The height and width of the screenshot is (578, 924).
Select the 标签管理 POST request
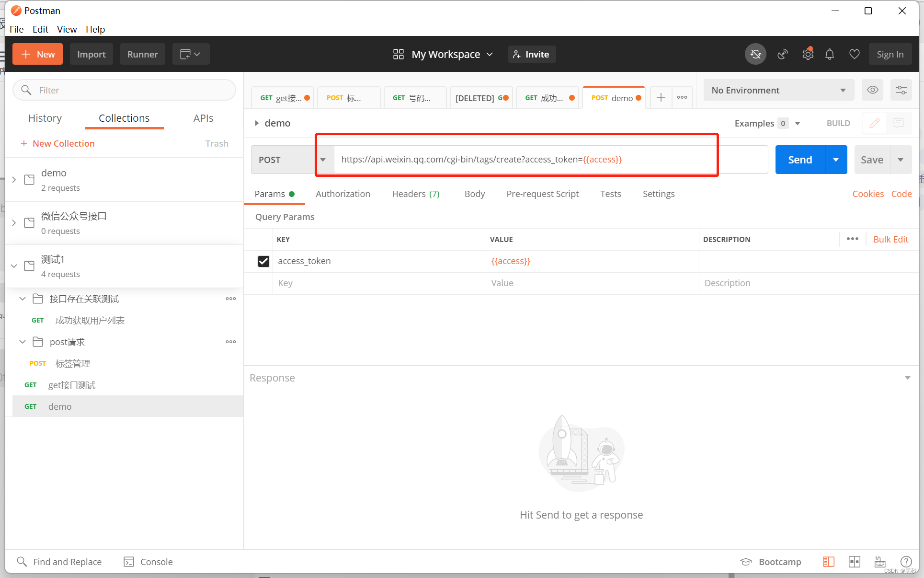click(x=73, y=363)
